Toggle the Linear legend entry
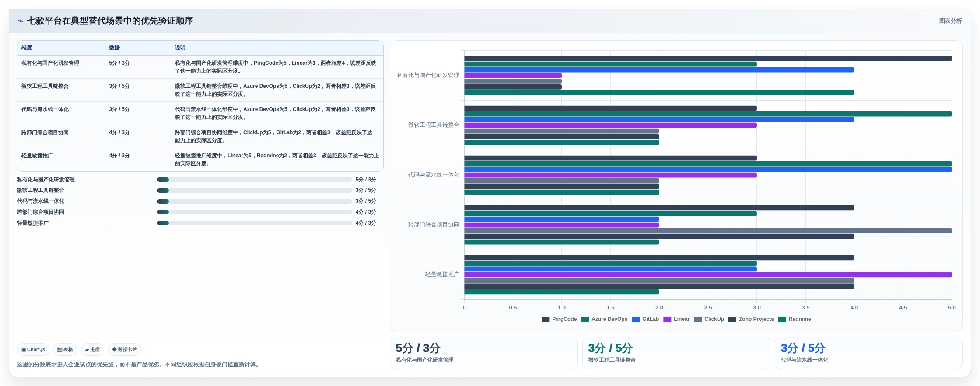Image resolution: width=980 pixels, height=386 pixels. click(676, 320)
